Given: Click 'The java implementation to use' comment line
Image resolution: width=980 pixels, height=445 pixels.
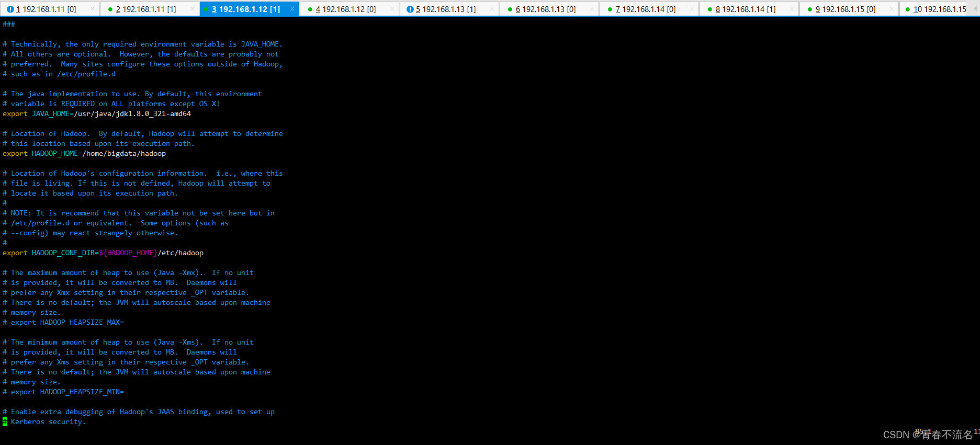Looking at the screenshot, I should [132, 94].
